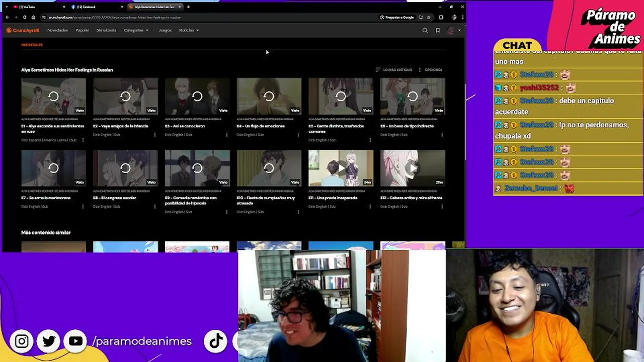This screenshot has width=644, height=362.
Task: Open title E8 El congreso escolar
Action: [x=115, y=198]
